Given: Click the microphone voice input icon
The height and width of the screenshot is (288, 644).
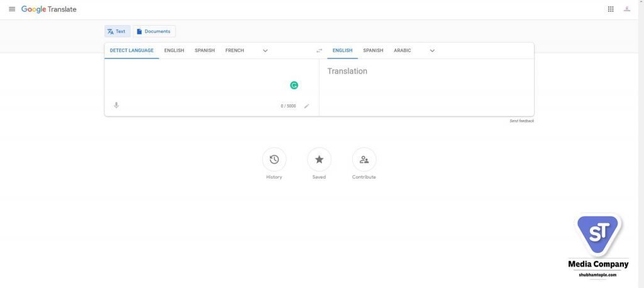Looking at the screenshot, I should pos(116,106).
